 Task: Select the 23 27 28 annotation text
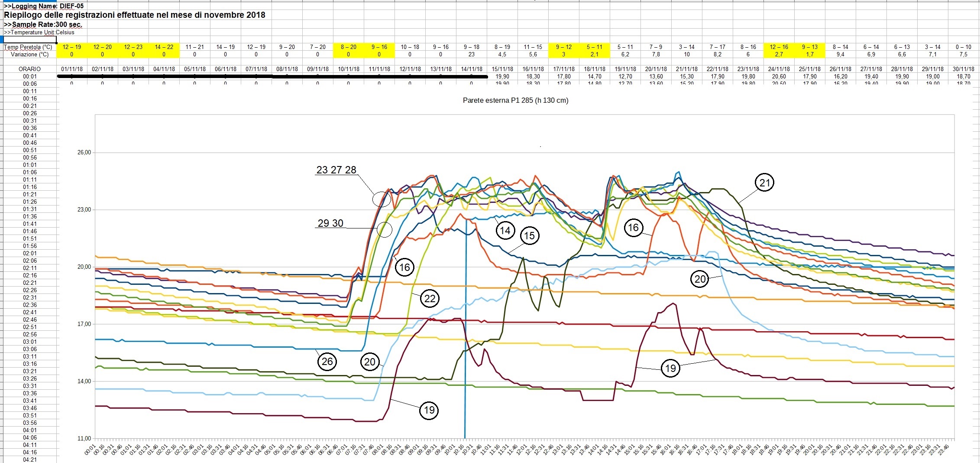coord(336,170)
